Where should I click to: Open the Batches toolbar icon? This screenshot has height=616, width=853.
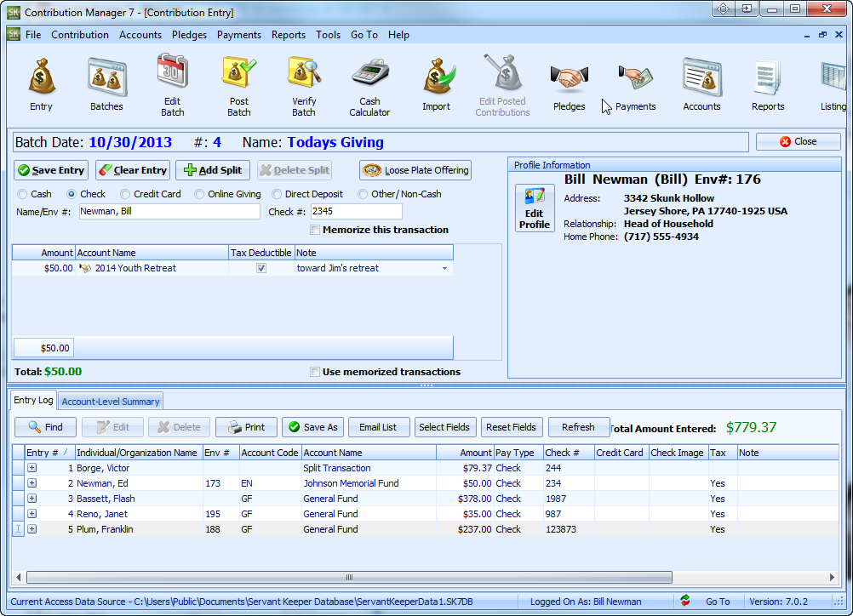point(107,77)
